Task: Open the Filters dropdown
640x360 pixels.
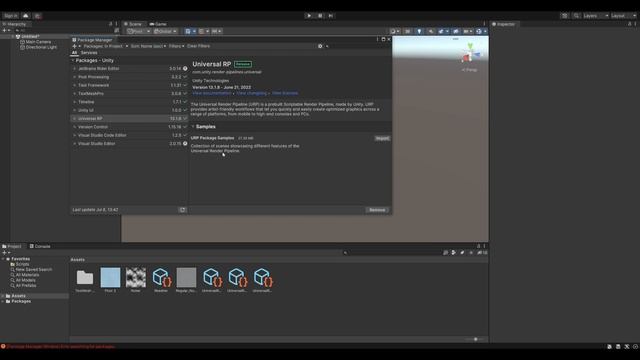Action: (176, 46)
